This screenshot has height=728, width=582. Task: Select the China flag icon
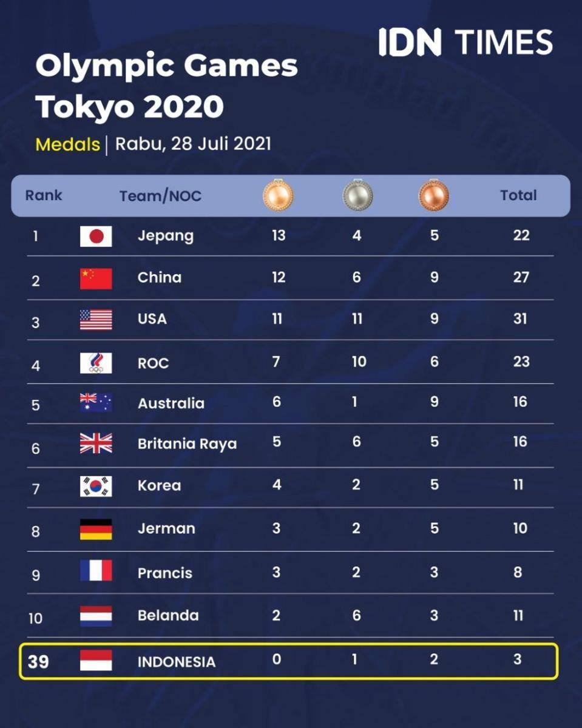tap(96, 278)
